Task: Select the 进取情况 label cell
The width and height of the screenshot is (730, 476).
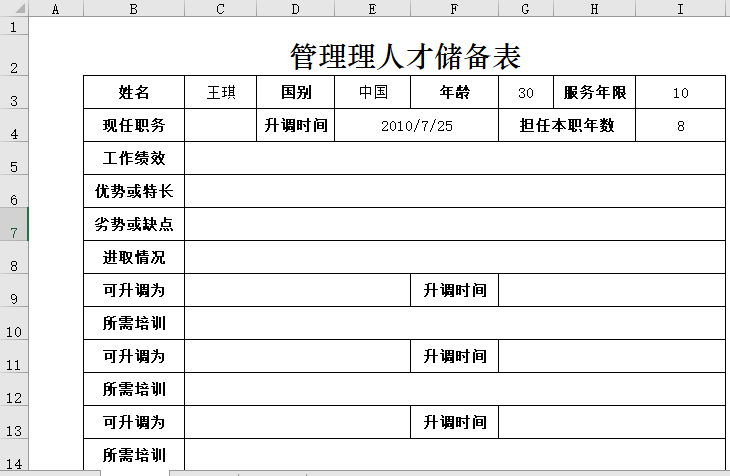Action: (134, 257)
